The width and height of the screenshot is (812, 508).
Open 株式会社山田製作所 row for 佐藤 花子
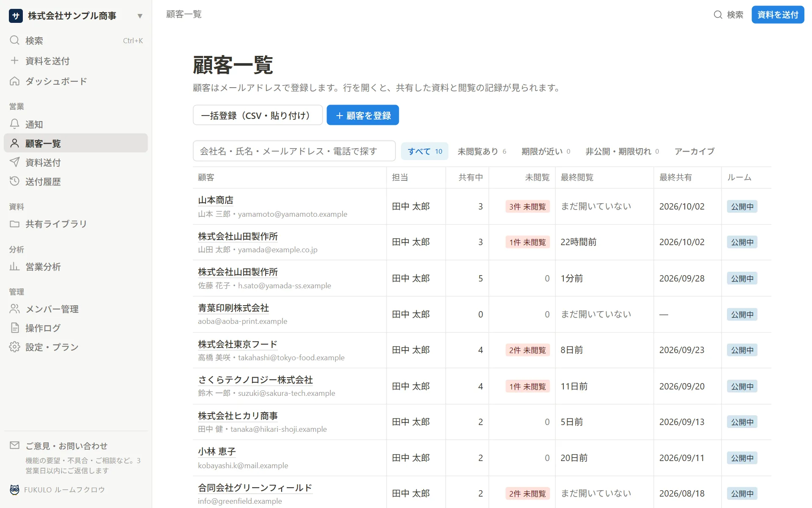click(238, 272)
